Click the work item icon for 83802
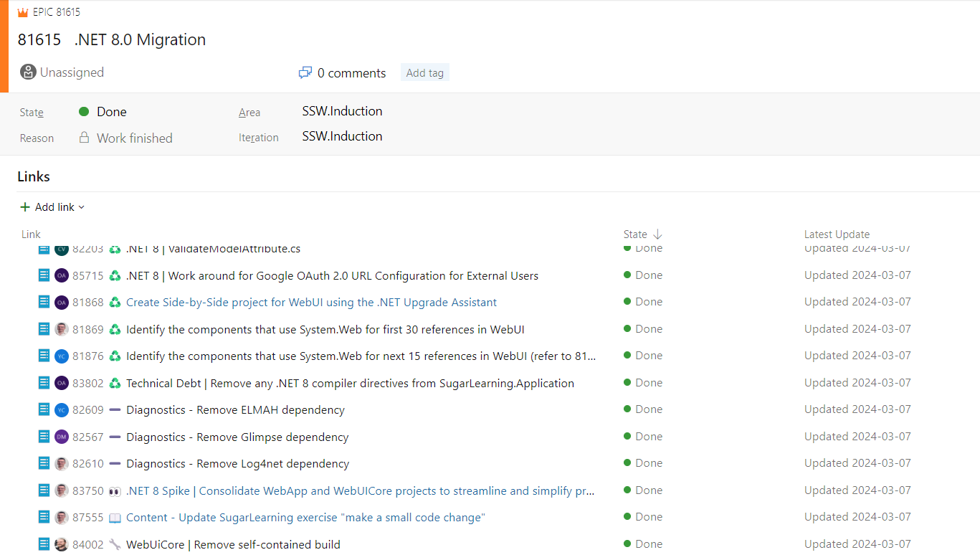Viewport: 980px width, 560px height. [x=44, y=383]
